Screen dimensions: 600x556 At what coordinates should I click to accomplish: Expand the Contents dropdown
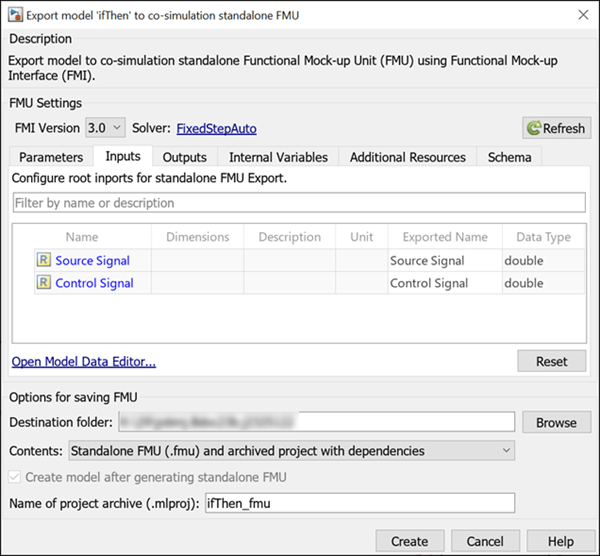pos(291,451)
